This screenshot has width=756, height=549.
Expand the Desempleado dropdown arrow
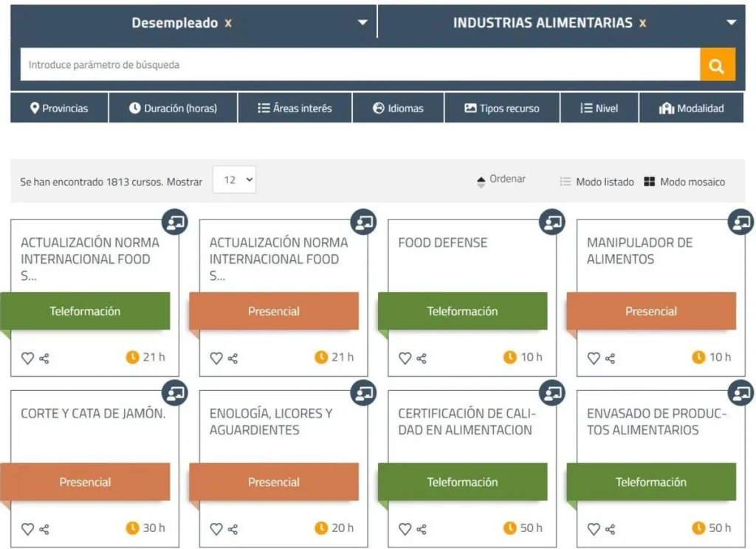coord(362,22)
